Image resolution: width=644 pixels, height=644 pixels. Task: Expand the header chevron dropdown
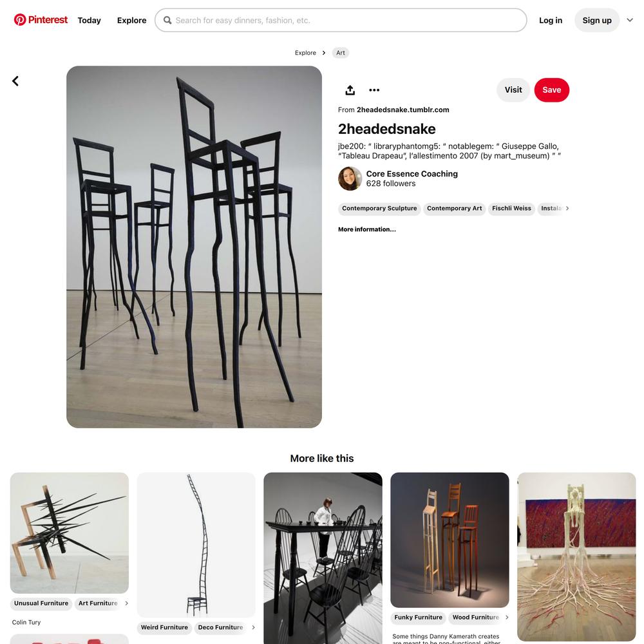coord(630,20)
